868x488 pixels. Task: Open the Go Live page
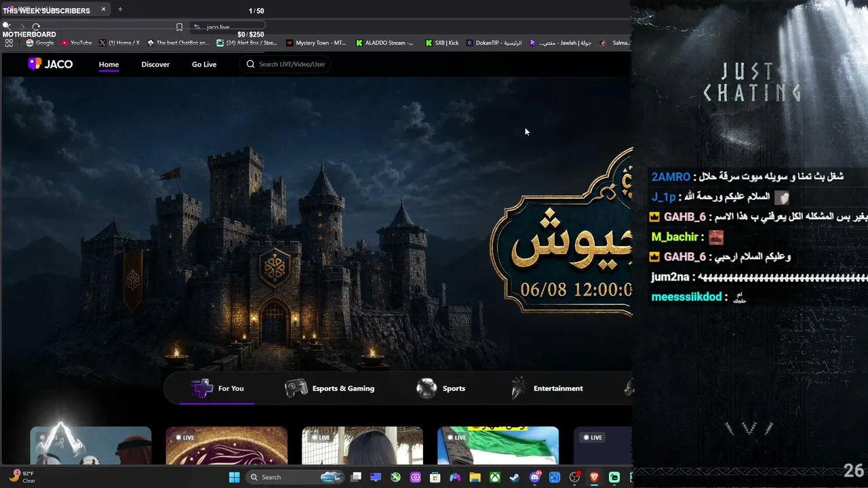click(204, 64)
